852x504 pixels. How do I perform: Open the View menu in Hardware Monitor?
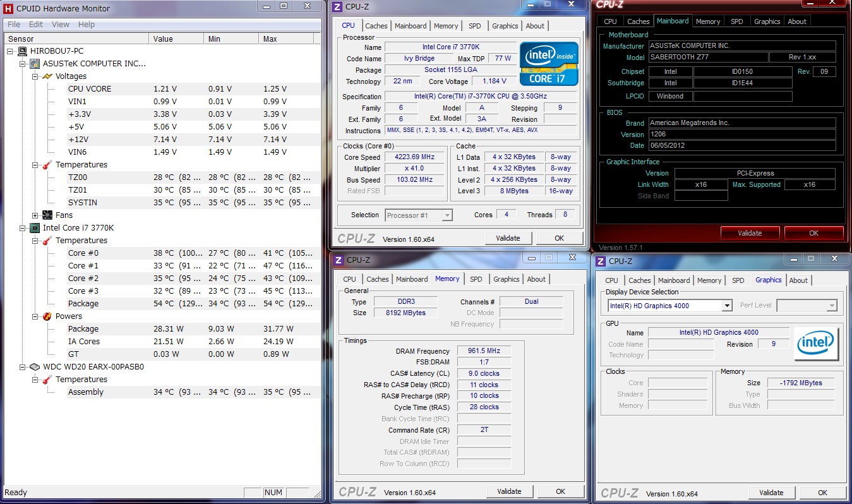(x=61, y=25)
